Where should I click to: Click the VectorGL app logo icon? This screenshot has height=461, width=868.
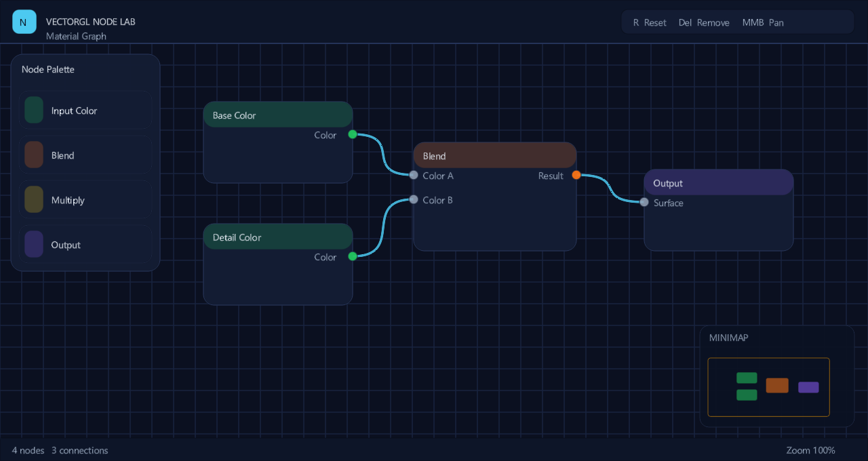[x=24, y=22]
